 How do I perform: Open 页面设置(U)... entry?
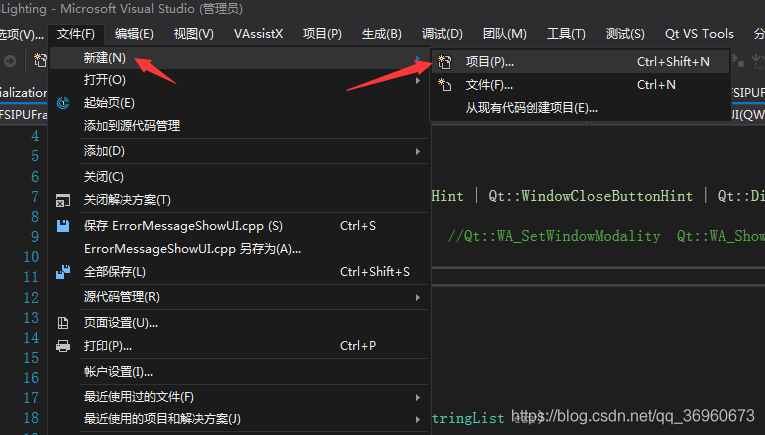click(239, 323)
